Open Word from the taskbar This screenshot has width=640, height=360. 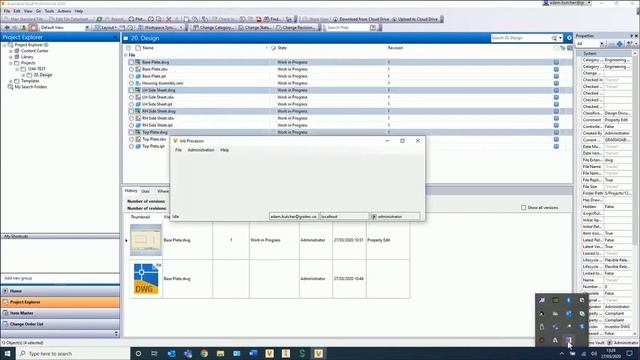click(x=253, y=353)
